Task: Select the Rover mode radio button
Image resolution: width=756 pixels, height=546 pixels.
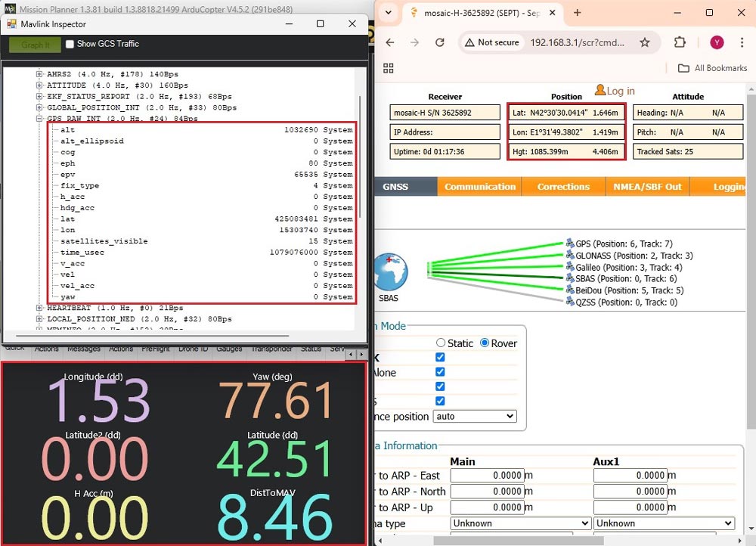Action: tap(485, 343)
